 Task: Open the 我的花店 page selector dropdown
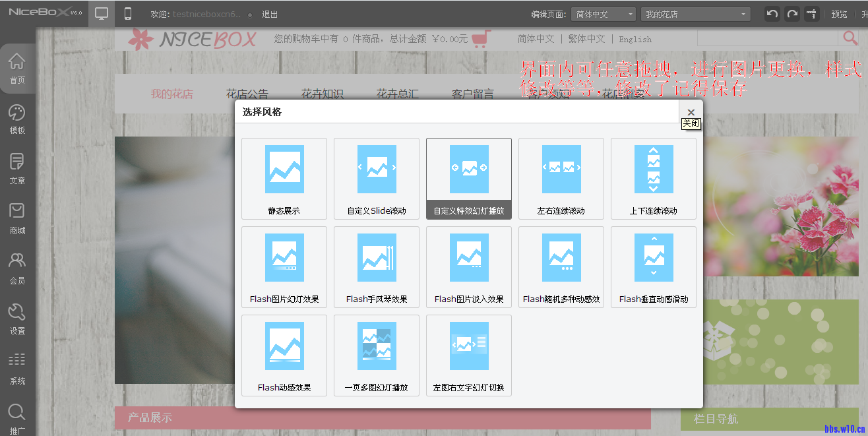click(695, 13)
